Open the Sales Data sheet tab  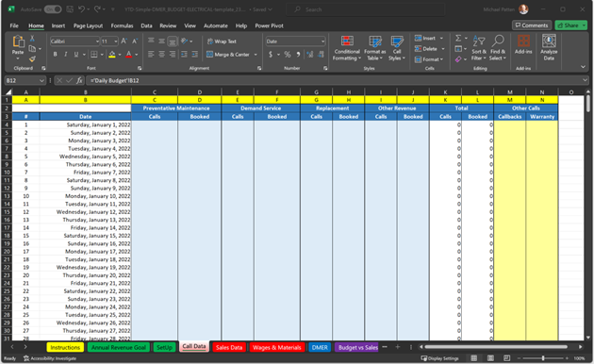229,347
